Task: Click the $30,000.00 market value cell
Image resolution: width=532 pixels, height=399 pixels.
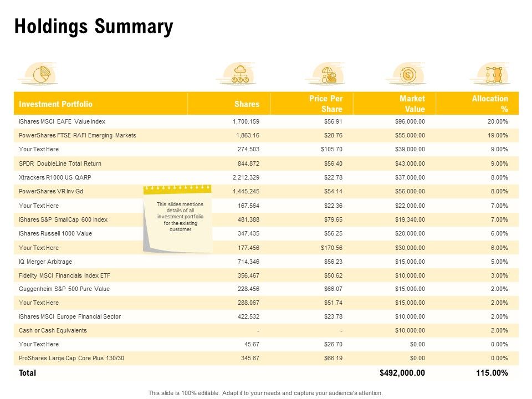Action: point(410,248)
